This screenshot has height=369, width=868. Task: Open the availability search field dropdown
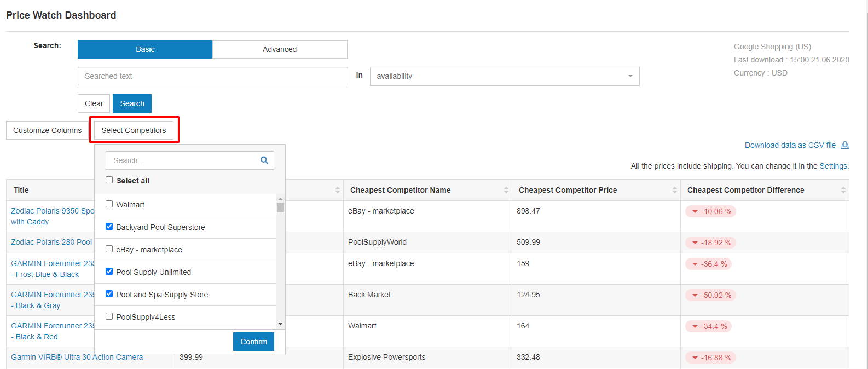point(504,76)
